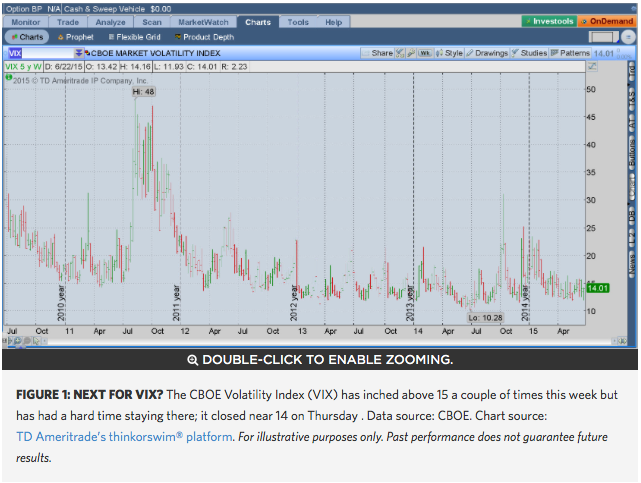Open the Flexible Grid sub-tab
This screenshot has width=641, height=483.
click(134, 37)
